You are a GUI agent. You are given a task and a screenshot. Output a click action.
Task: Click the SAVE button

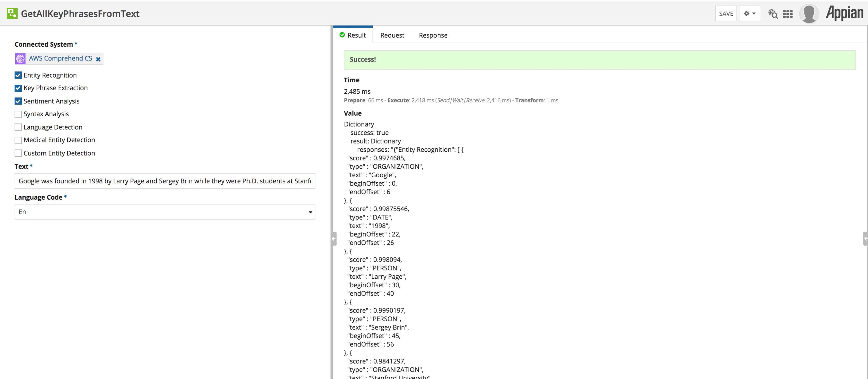click(726, 14)
